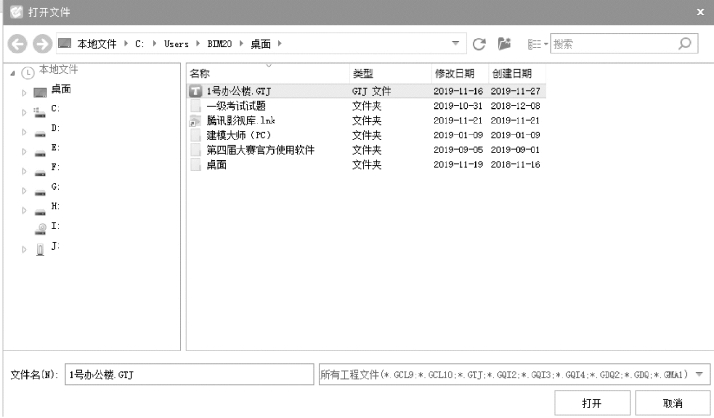Select the F: drive in the tree
The image size is (714, 418).
point(55,167)
